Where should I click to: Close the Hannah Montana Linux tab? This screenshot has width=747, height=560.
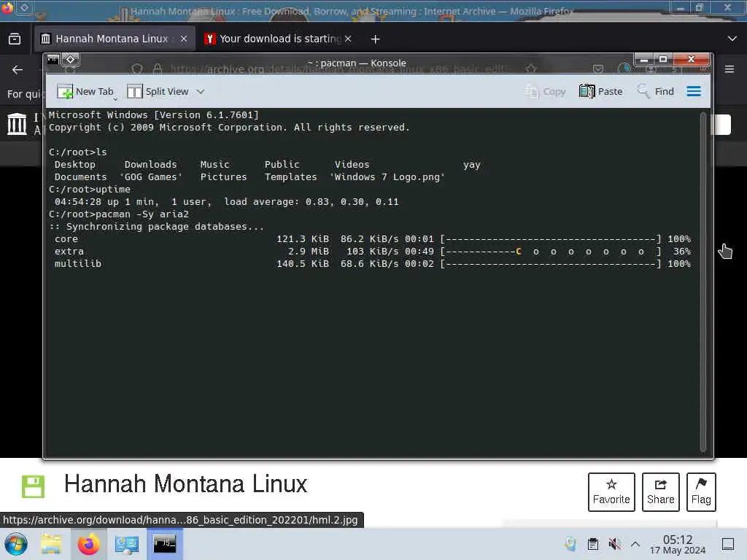coord(183,39)
